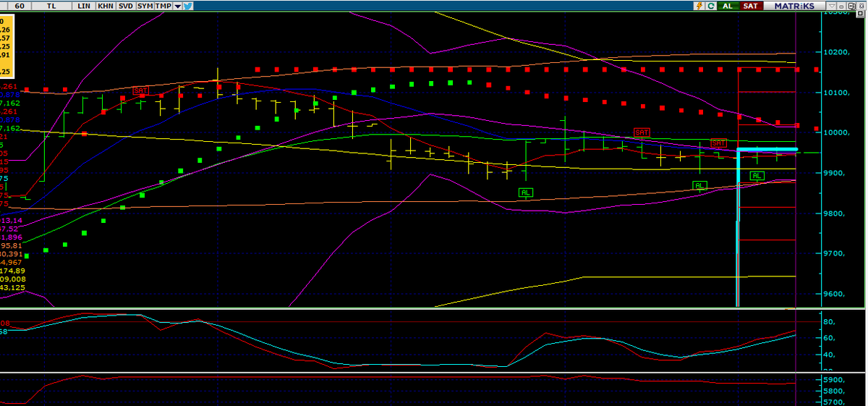Open the dropdown arrow next to TMP

click(x=177, y=7)
